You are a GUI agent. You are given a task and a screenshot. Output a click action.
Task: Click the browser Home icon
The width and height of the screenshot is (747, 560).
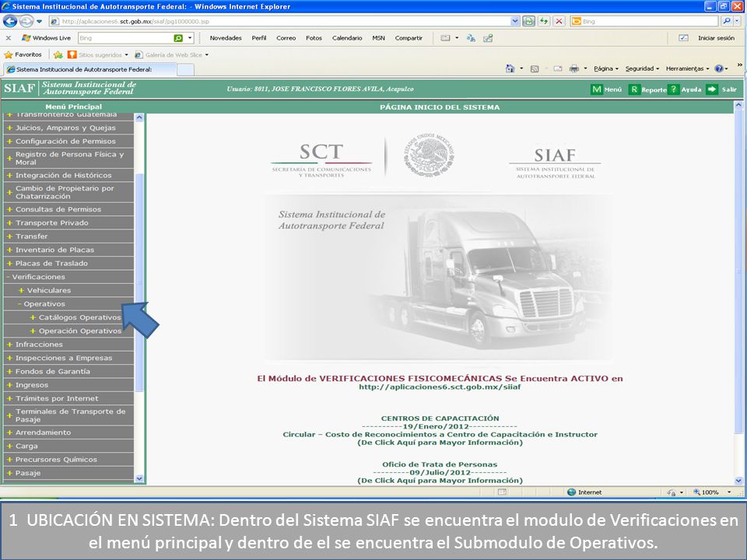(x=510, y=68)
